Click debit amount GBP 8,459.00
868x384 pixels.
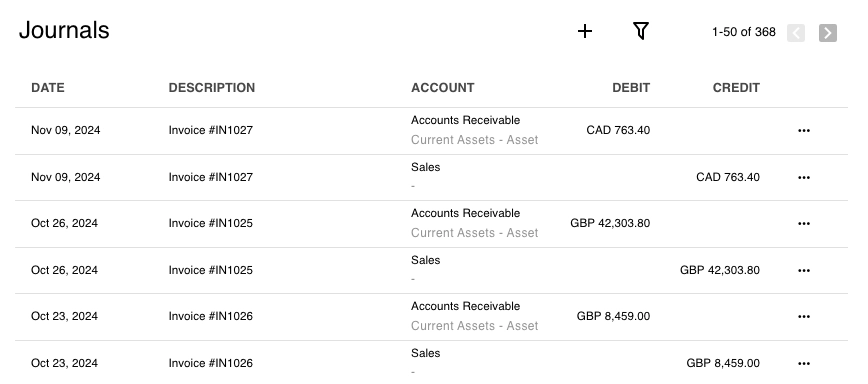tap(613, 316)
